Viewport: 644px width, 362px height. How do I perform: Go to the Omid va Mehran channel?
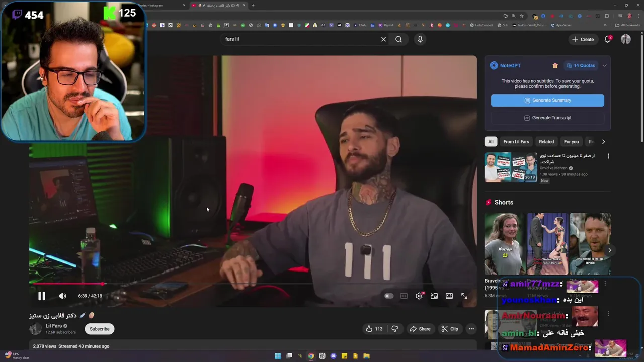click(x=553, y=168)
